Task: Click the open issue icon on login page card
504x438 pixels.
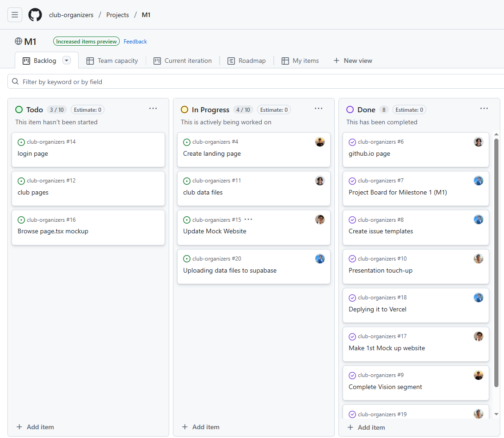Action: tap(21, 142)
